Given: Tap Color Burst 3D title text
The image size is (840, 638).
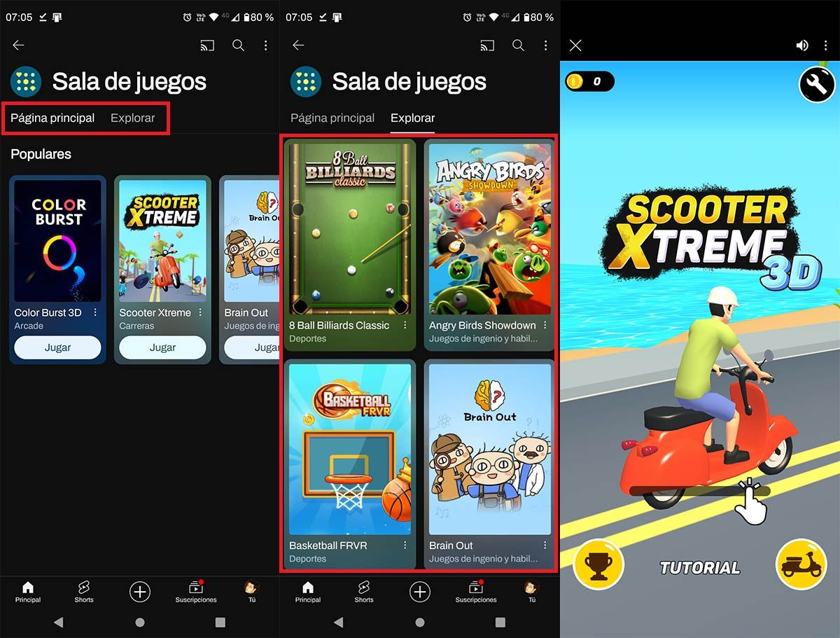Looking at the screenshot, I should click(x=48, y=312).
